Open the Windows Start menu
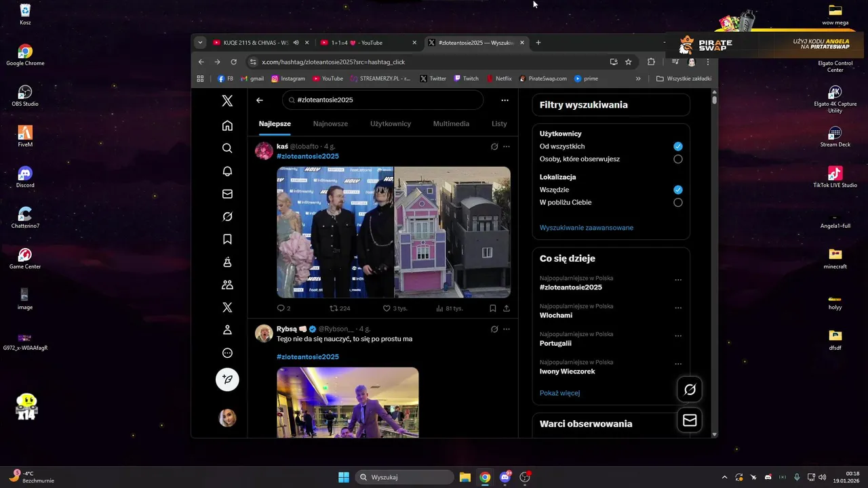The image size is (868, 488). point(344,477)
